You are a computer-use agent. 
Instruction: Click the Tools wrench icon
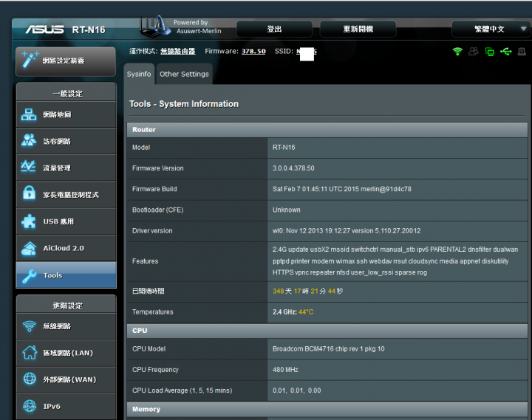point(29,276)
